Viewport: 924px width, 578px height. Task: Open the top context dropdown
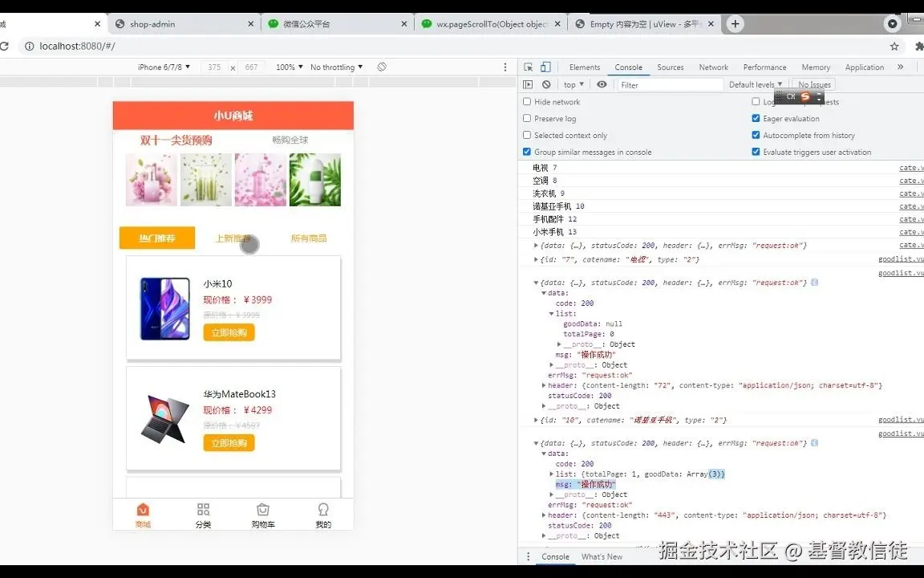(573, 84)
